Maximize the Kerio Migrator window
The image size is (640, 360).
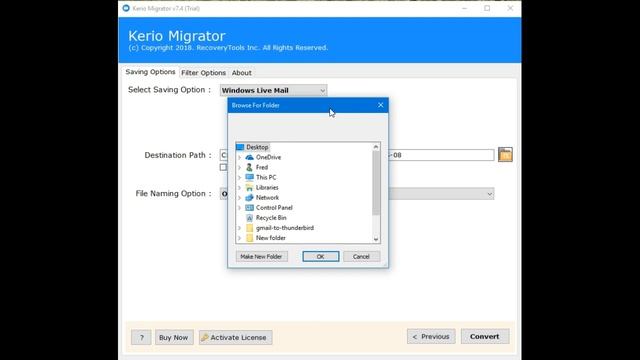coord(487,8)
